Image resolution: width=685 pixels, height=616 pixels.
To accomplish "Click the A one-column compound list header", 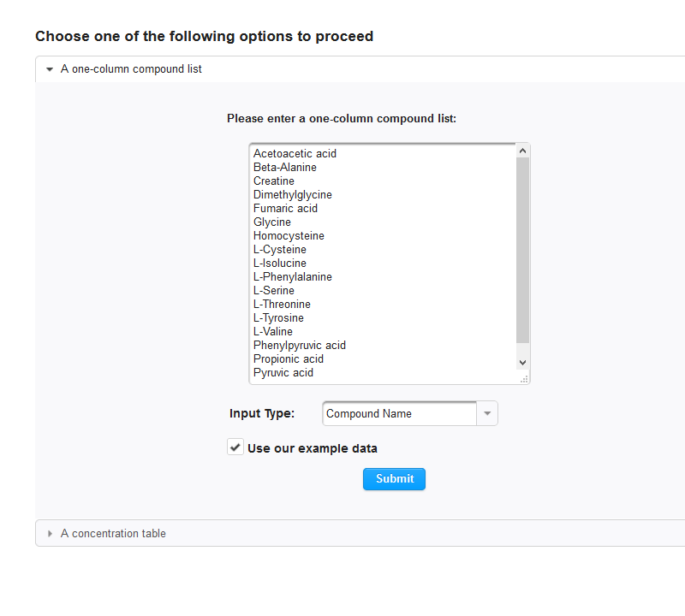I will click(x=131, y=69).
